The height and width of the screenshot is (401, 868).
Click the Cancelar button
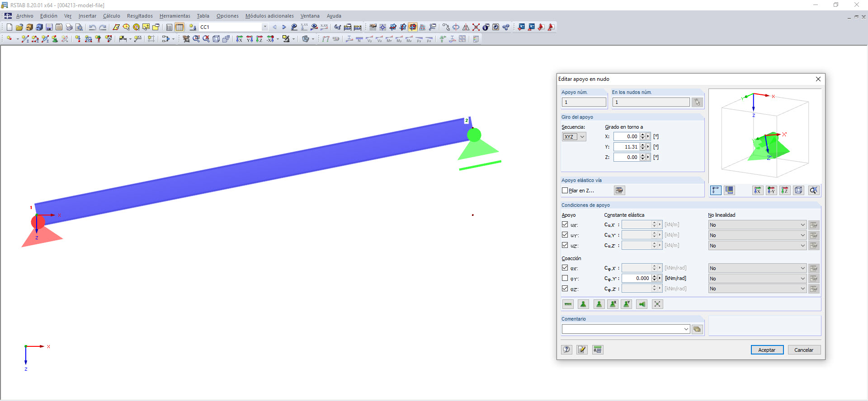(804, 350)
